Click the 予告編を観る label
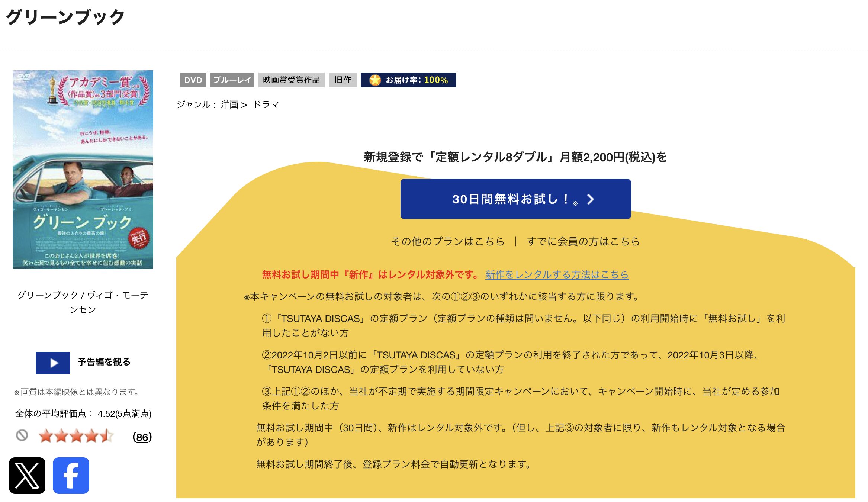The image size is (868, 502). click(104, 362)
